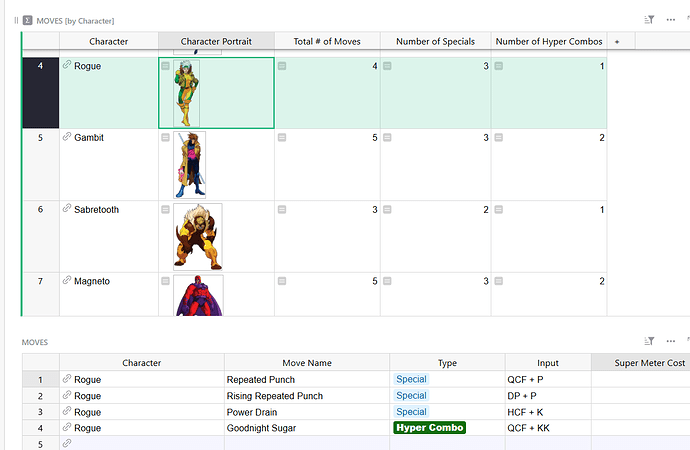The image size is (690, 450).
Task: Click the formula icon in Rogue's Total # of Moves cell
Action: tap(282, 66)
